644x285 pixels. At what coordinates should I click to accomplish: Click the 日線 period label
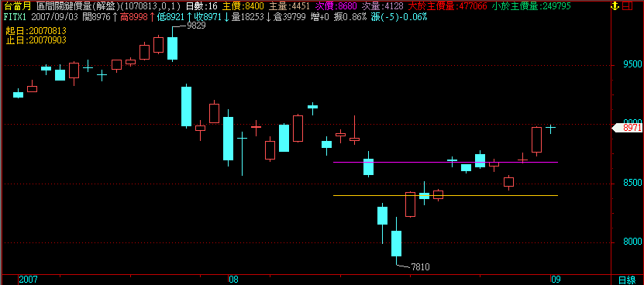tap(626, 280)
